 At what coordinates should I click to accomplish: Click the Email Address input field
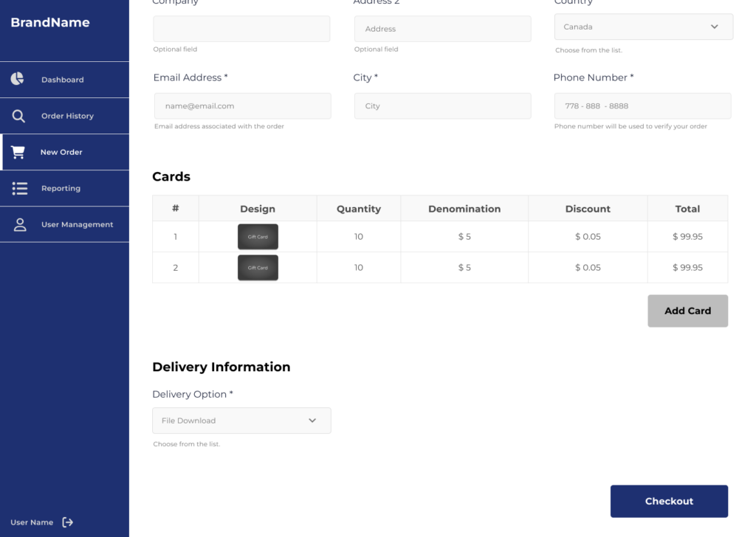[x=242, y=106]
